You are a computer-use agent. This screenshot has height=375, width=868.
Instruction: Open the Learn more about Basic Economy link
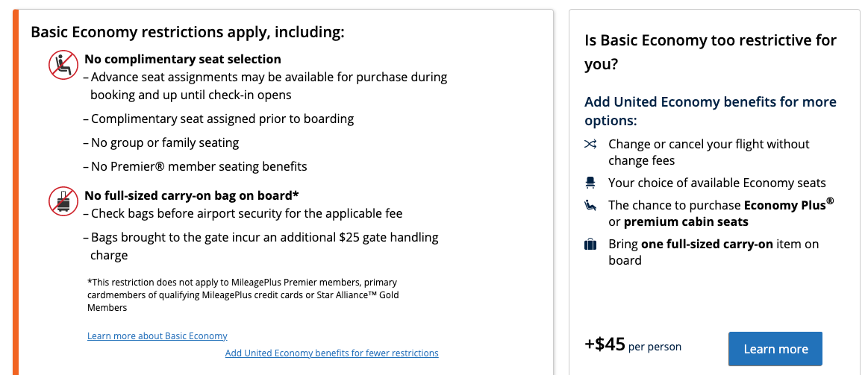click(157, 336)
